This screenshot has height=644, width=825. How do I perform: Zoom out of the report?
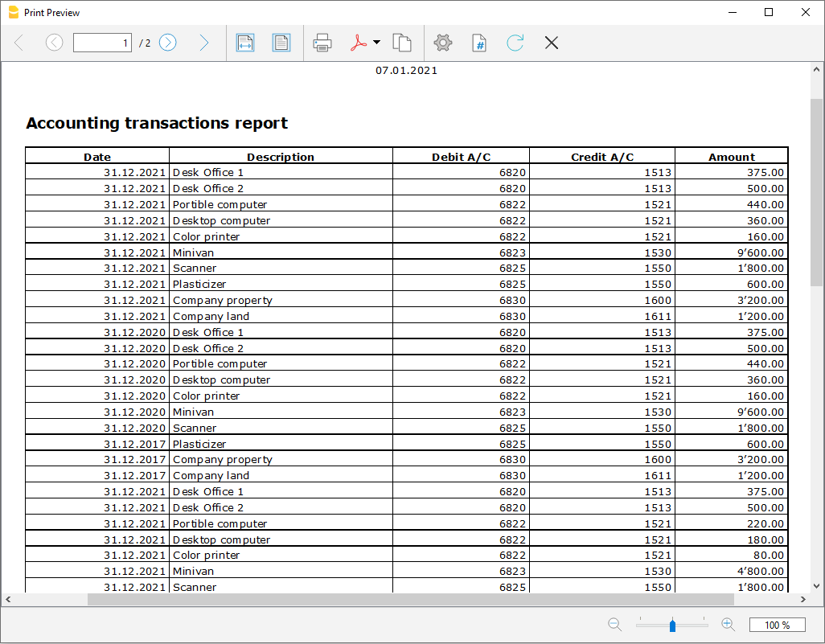pyautogui.click(x=614, y=625)
